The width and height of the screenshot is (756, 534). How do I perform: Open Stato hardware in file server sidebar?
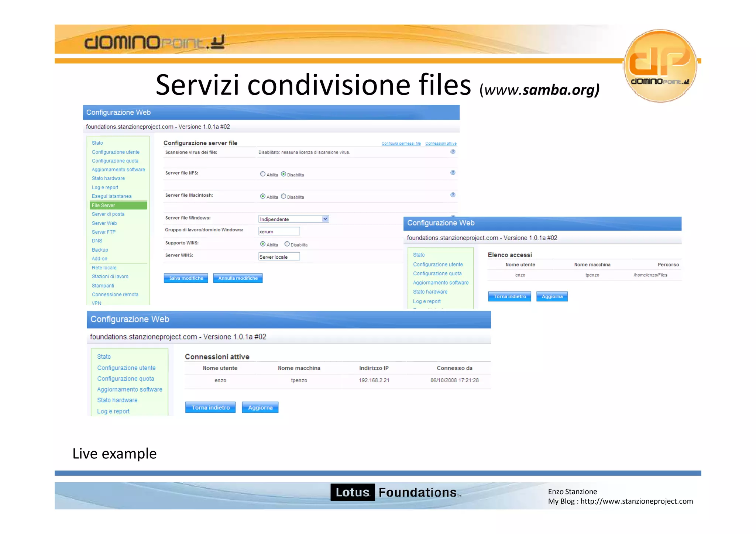tap(108, 178)
